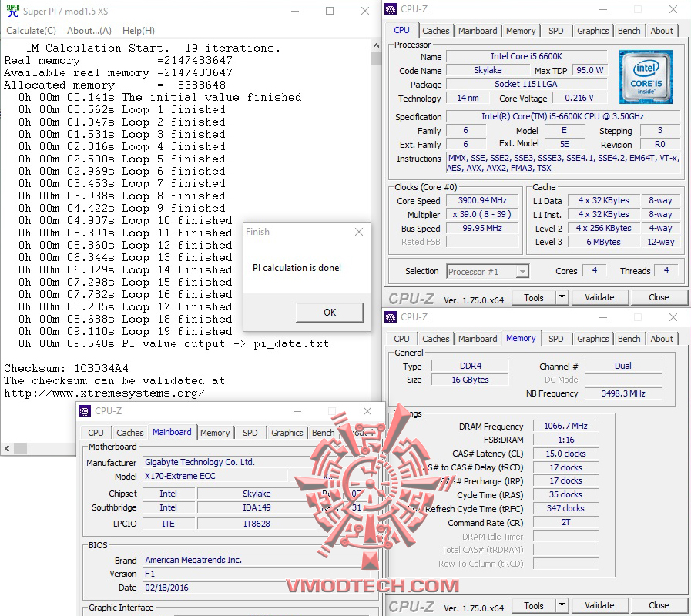Open the Help(H) menu in Super PI
This screenshot has height=616, width=691.
[139, 31]
